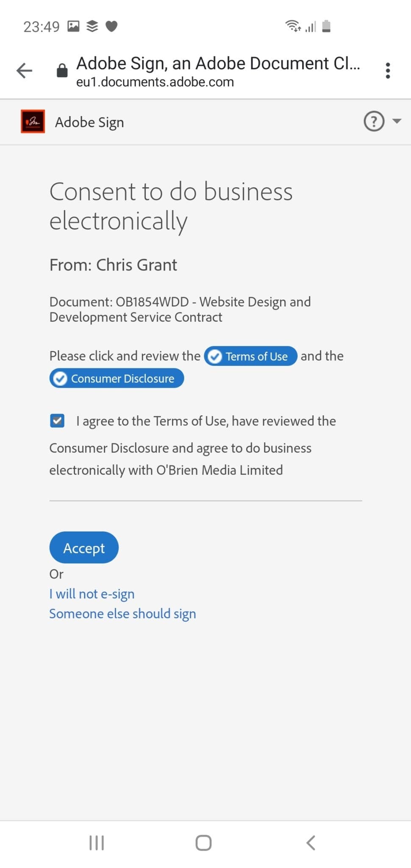Tap the address bar showing eu1.documents.adobe.com
The height and width of the screenshot is (868, 411).
pyautogui.click(x=155, y=82)
